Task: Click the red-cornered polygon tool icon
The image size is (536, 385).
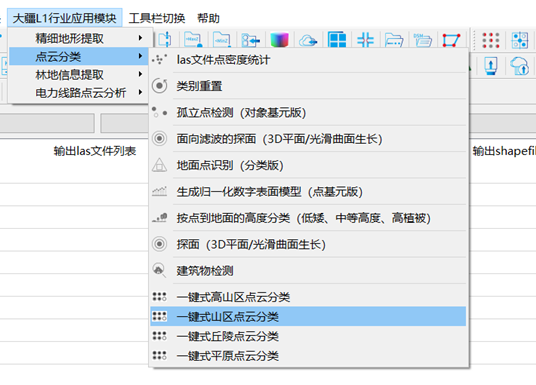Action: point(451,40)
